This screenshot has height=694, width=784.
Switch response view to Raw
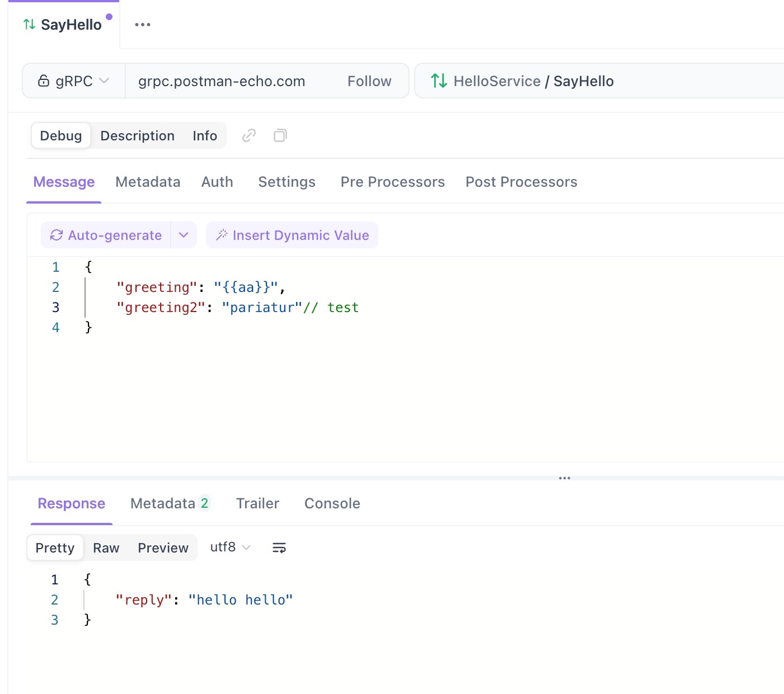click(x=106, y=547)
